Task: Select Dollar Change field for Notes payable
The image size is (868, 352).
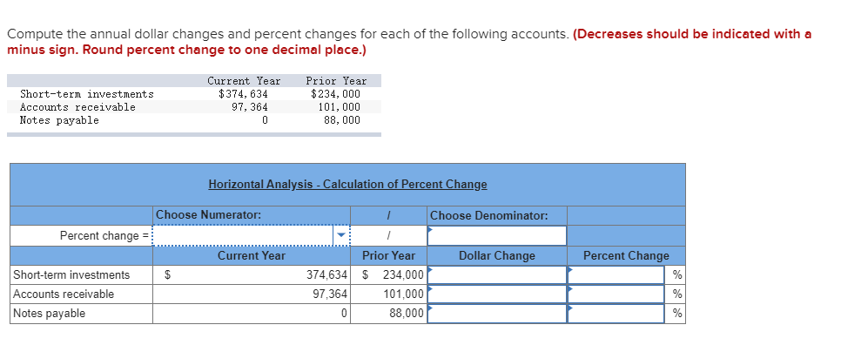Action: tap(496, 313)
